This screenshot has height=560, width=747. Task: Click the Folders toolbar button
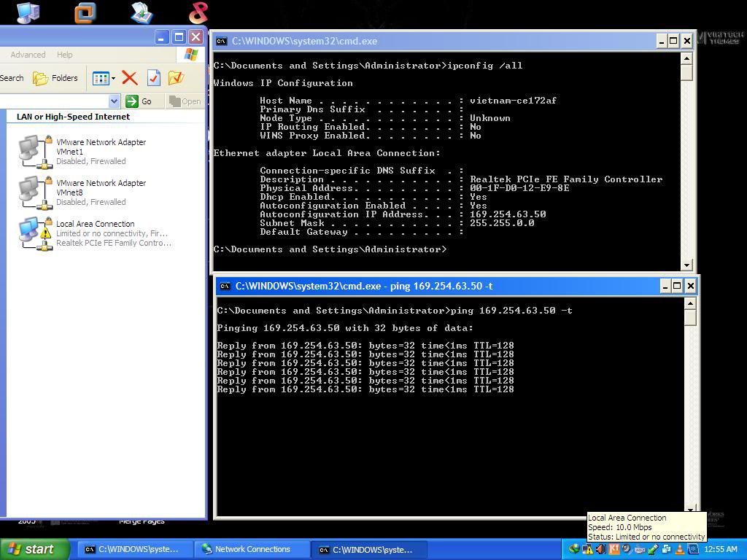(x=55, y=78)
